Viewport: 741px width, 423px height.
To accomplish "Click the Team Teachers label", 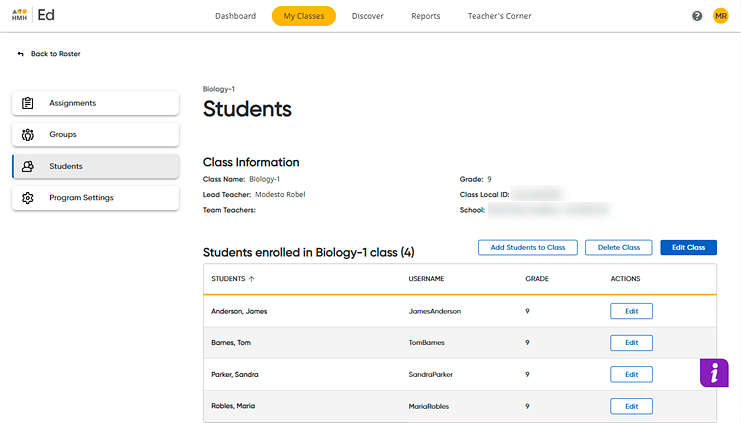I will tap(229, 210).
